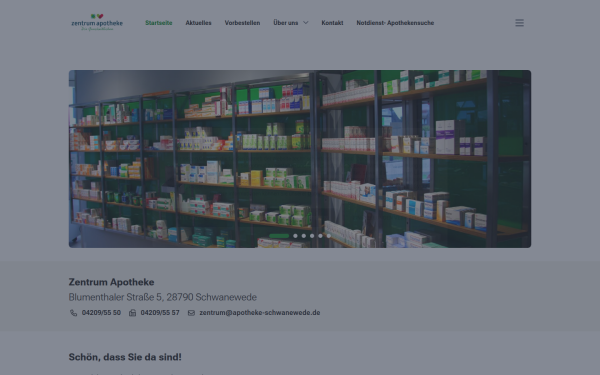
Task: Open the Vorbestellen page
Action: coord(242,23)
